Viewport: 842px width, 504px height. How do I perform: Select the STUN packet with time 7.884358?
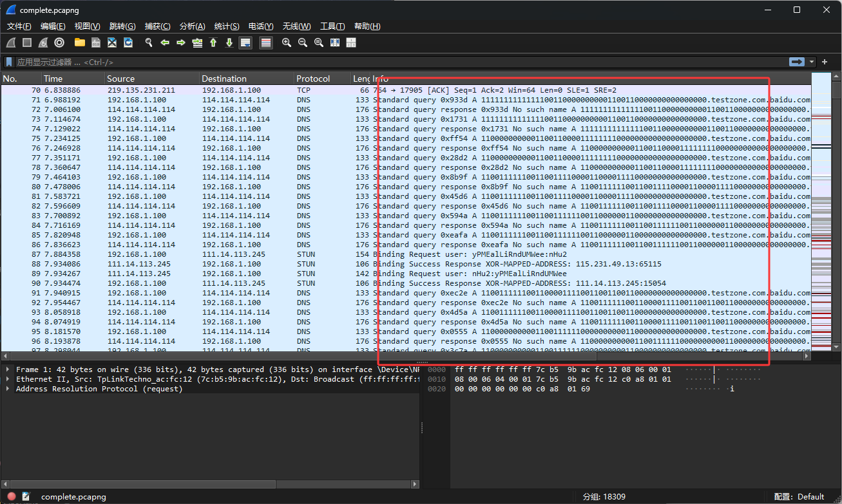tap(406, 254)
